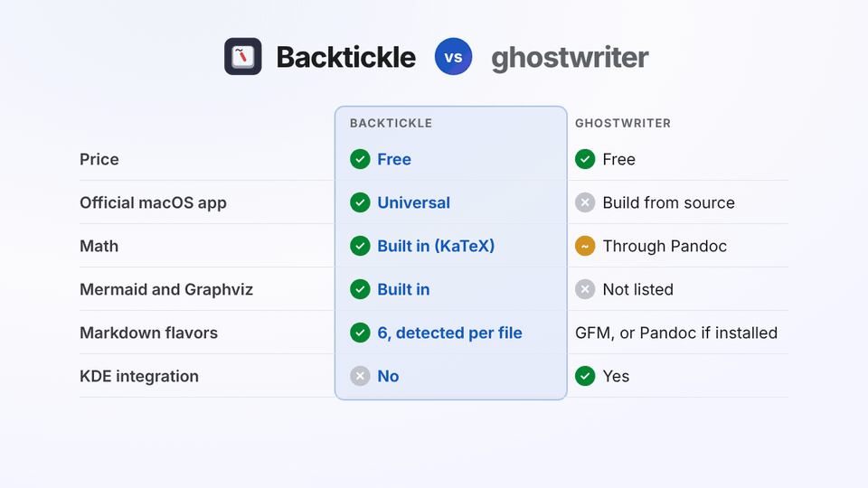
Task: Click the Build from source text
Action: (x=669, y=203)
